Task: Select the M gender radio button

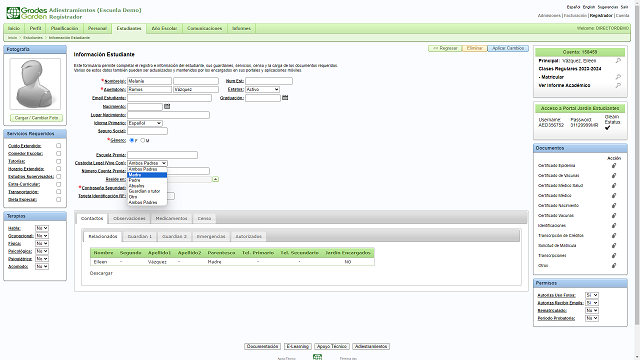Action: 142,140
